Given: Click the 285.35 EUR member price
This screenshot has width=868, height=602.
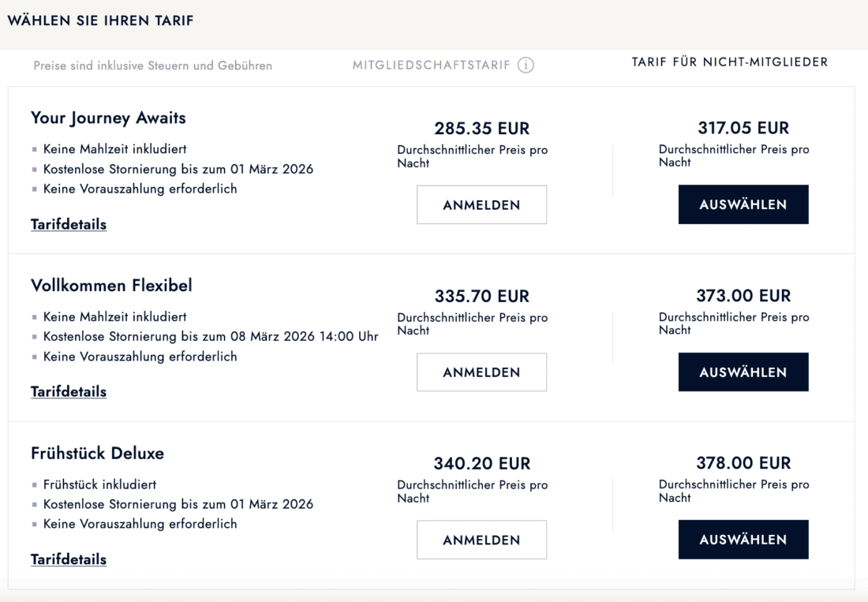Looking at the screenshot, I should click(481, 129).
